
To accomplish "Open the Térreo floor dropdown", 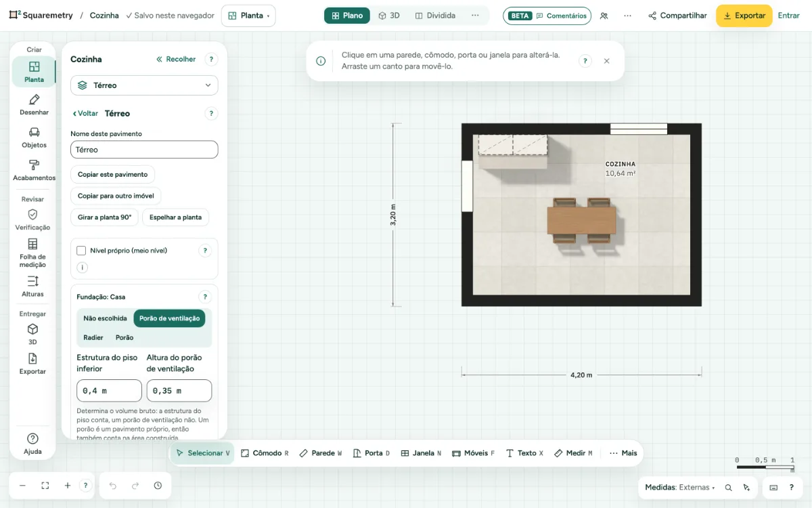I will point(144,85).
